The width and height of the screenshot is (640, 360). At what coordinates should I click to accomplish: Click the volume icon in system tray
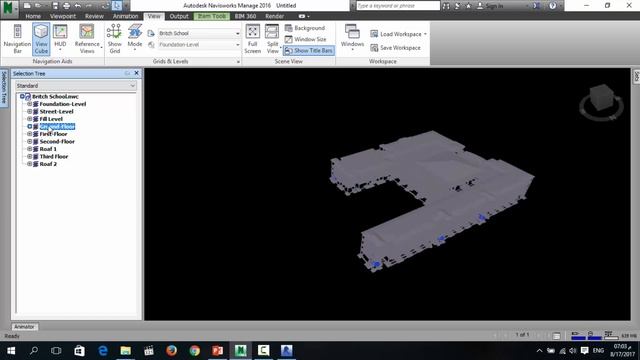pyautogui.click(x=573, y=351)
